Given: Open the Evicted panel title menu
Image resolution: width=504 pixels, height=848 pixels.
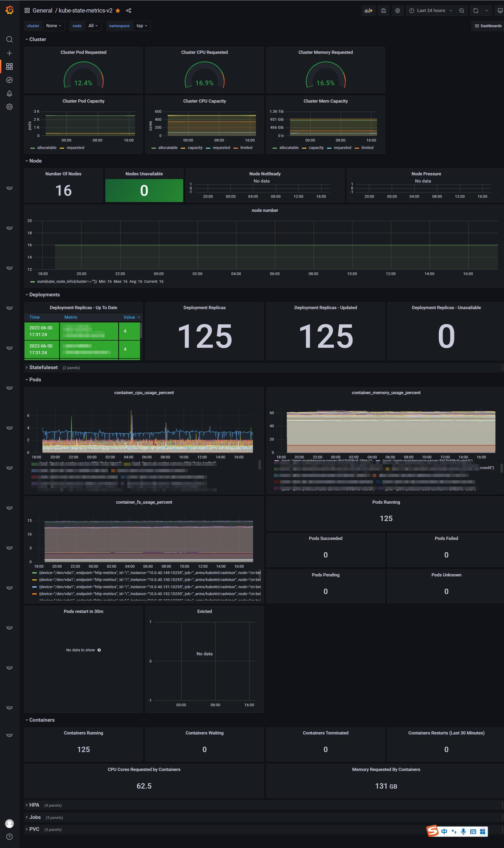Looking at the screenshot, I should pos(204,611).
